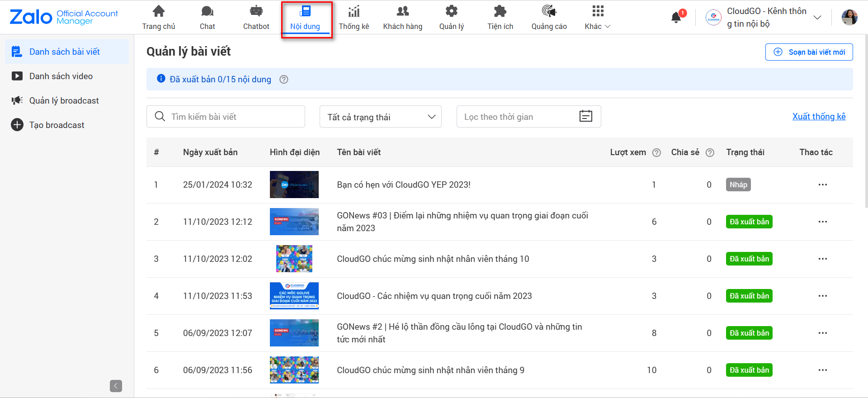Open the Chat speech bubble icon
868x398 pixels.
coord(208,11)
